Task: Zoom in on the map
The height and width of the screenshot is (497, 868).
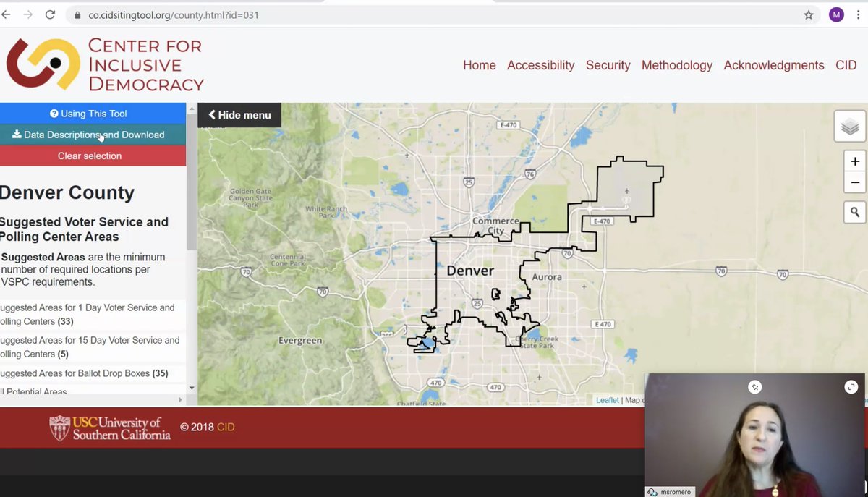Action: [x=854, y=161]
